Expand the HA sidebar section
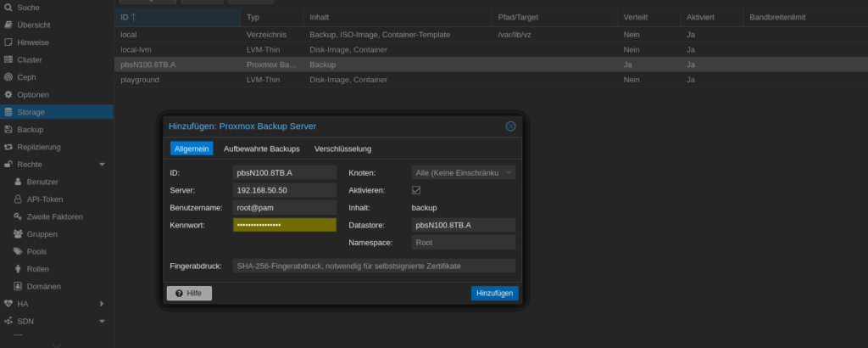Screen dimensions: 868x348 (102, 303)
